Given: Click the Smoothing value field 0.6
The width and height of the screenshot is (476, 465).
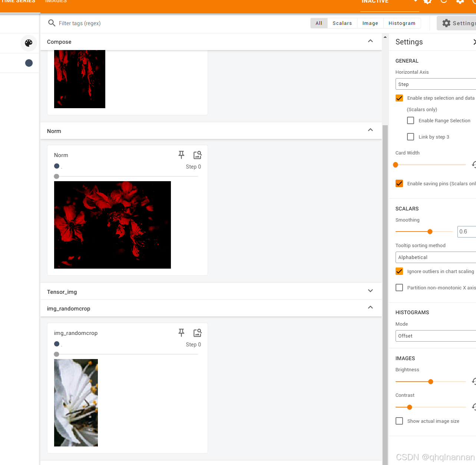Looking at the screenshot, I should pyautogui.click(x=467, y=232).
